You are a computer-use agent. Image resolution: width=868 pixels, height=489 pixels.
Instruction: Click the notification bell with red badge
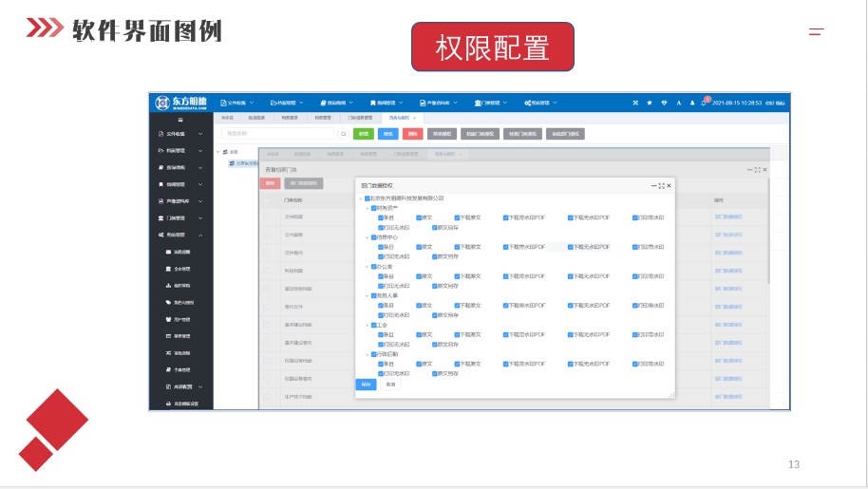click(x=705, y=103)
